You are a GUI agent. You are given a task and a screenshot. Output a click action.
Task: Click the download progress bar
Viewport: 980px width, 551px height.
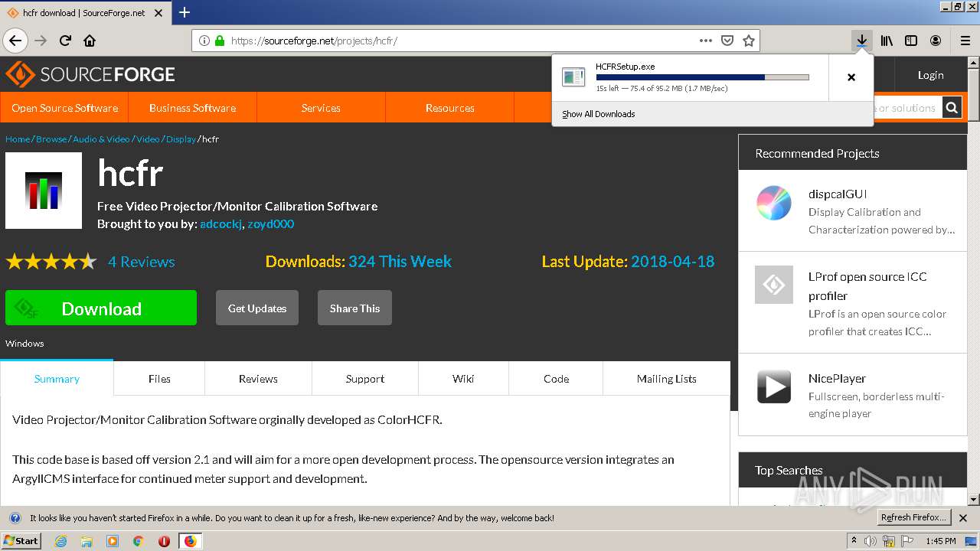[x=702, y=77]
